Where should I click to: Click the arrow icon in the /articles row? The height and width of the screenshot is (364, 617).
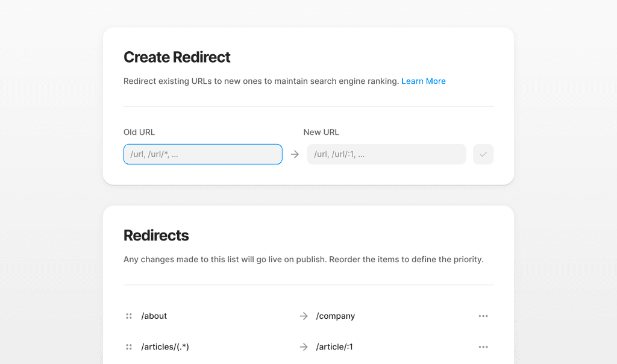tap(304, 347)
